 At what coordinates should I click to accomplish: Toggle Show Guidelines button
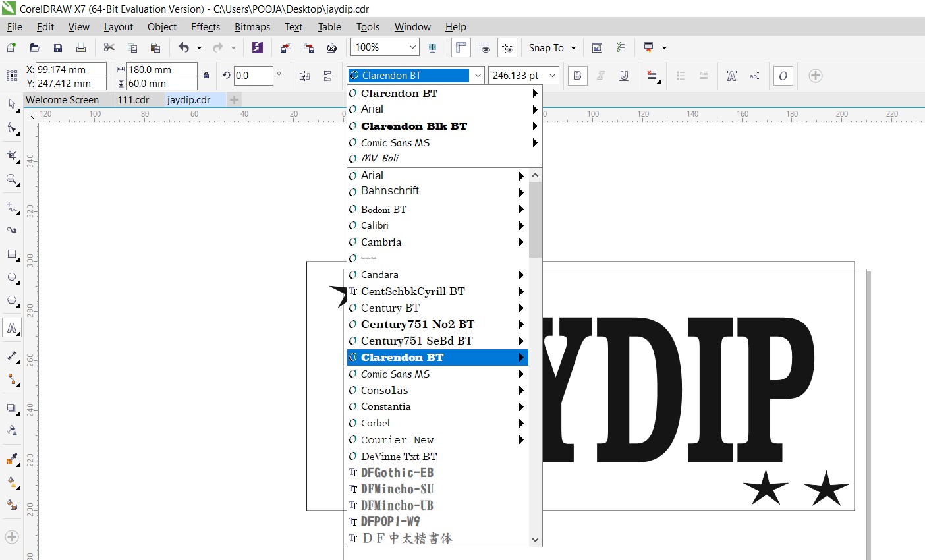tap(507, 47)
